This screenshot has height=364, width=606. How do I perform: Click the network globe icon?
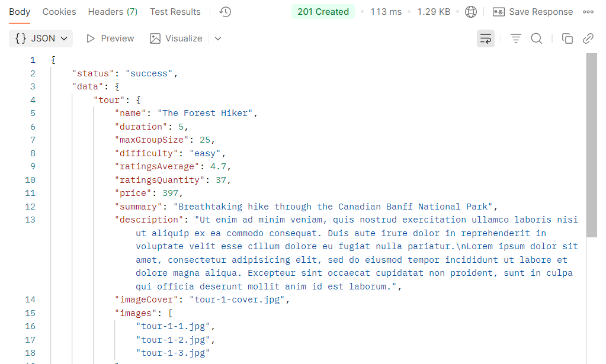tap(471, 12)
